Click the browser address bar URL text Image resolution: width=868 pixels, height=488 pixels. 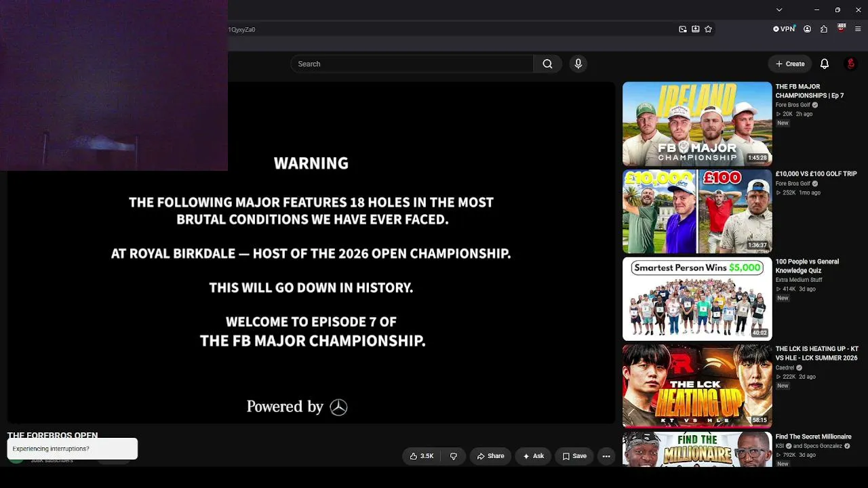coord(241,30)
